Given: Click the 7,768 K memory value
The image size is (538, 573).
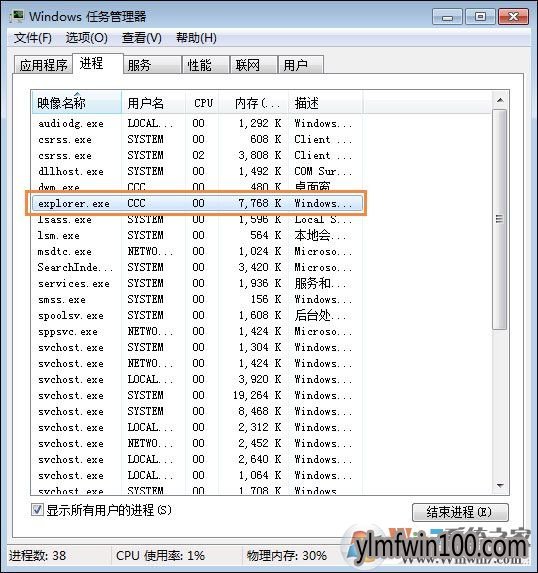Looking at the screenshot, I should 260,203.
